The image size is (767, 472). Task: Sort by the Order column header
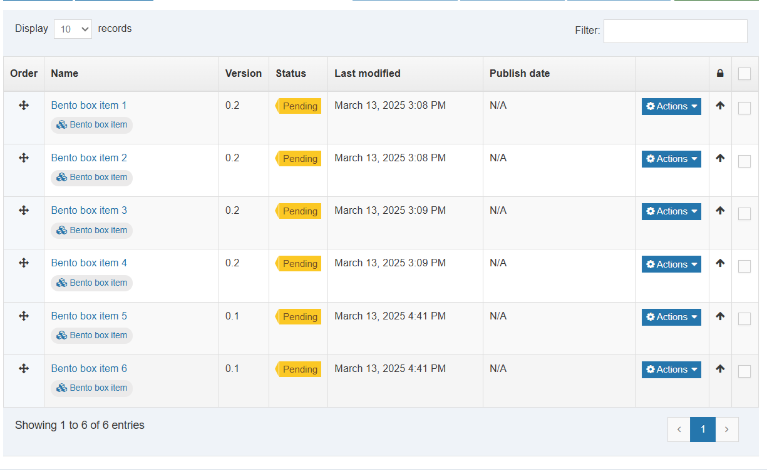pyautogui.click(x=23, y=73)
